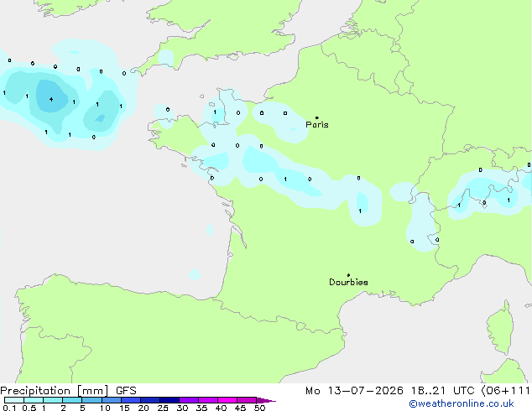The image size is (532, 411).
Task: Pick the 2–5 mm legend swatch
Action: coord(72,400)
